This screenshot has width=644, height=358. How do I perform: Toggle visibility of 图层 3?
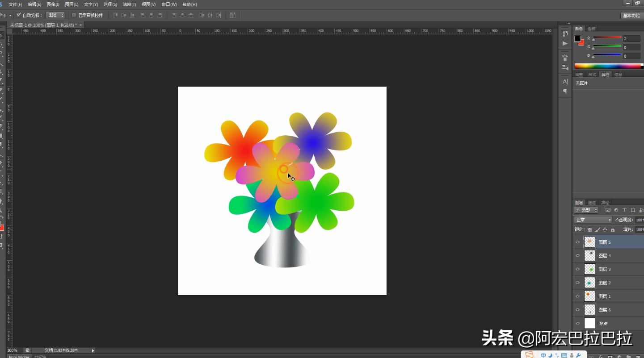click(x=578, y=269)
